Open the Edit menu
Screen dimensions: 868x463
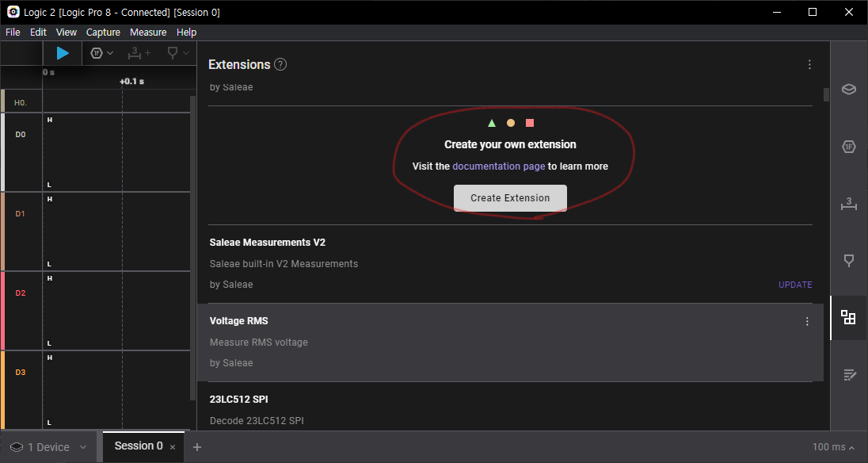point(38,33)
